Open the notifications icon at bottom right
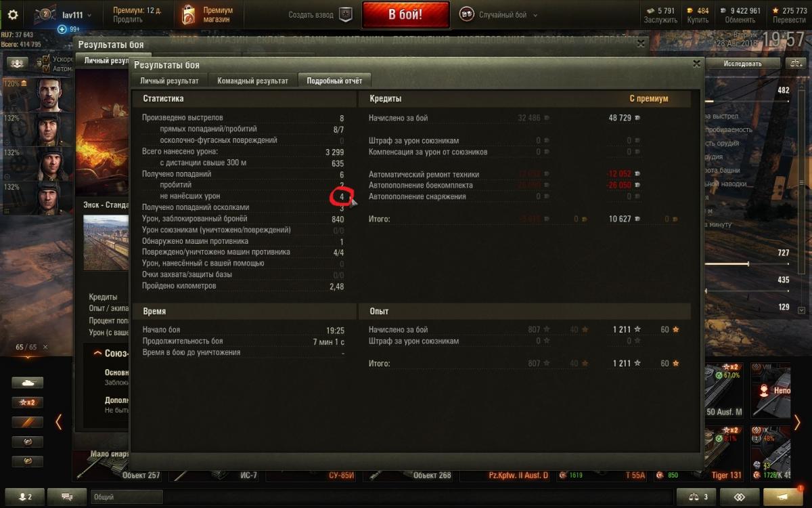812x508 pixels. coord(785,496)
